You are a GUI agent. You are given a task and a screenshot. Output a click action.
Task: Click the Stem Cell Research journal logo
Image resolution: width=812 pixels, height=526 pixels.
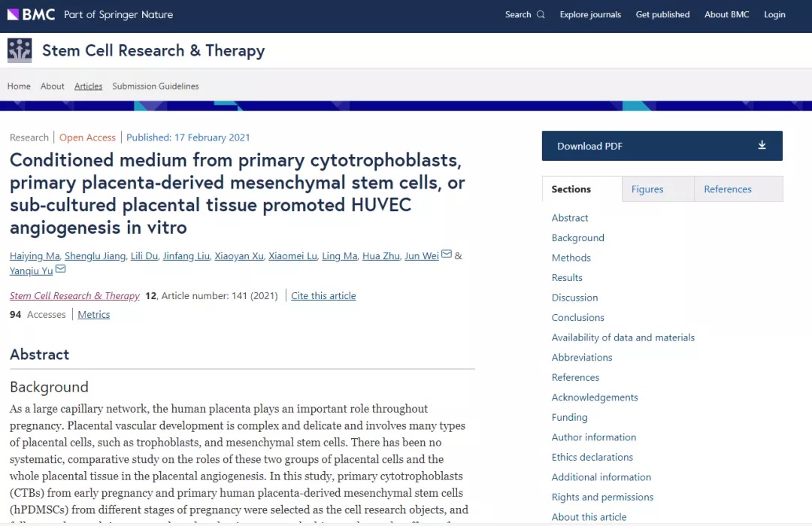pos(20,50)
